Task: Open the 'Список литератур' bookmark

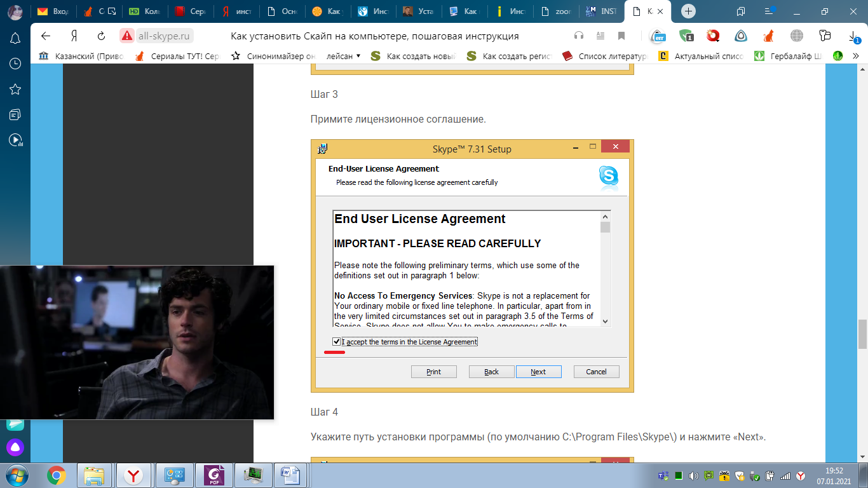Action: [606, 56]
